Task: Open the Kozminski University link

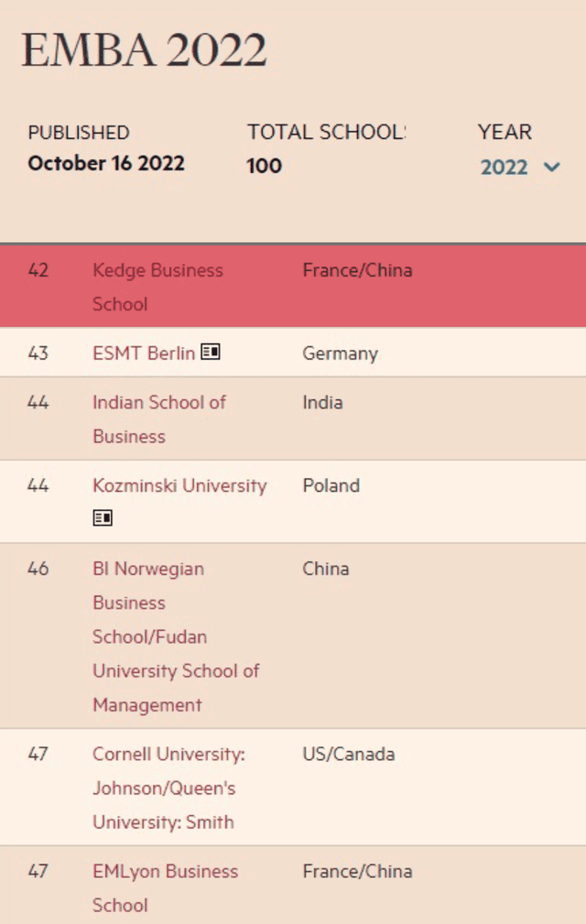Action: (x=179, y=485)
